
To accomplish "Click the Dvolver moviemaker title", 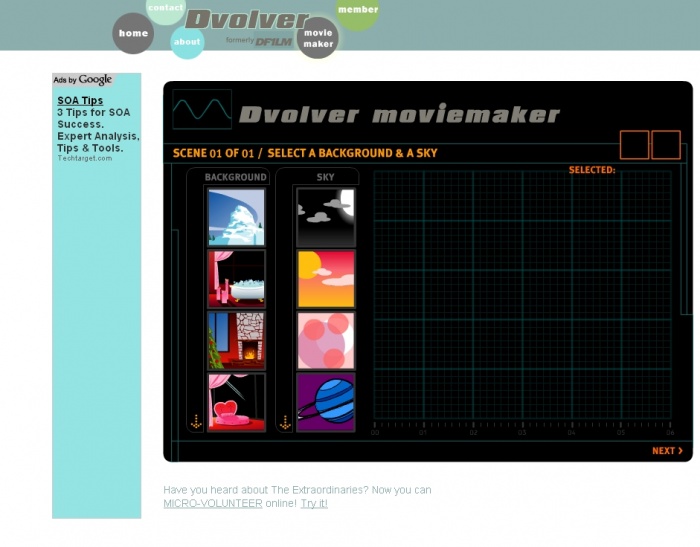I will pos(400,115).
